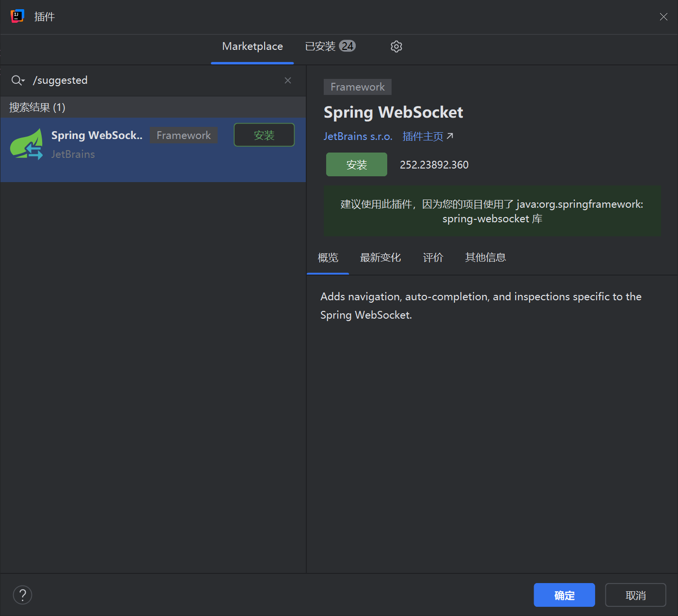
Task: Open the 其他信息 tab
Action: (x=486, y=258)
